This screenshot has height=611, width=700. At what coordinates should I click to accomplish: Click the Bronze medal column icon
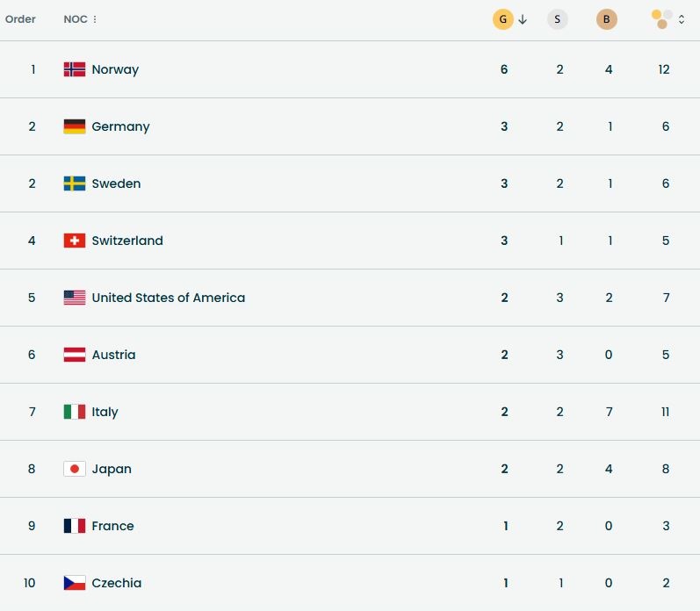pyautogui.click(x=606, y=19)
